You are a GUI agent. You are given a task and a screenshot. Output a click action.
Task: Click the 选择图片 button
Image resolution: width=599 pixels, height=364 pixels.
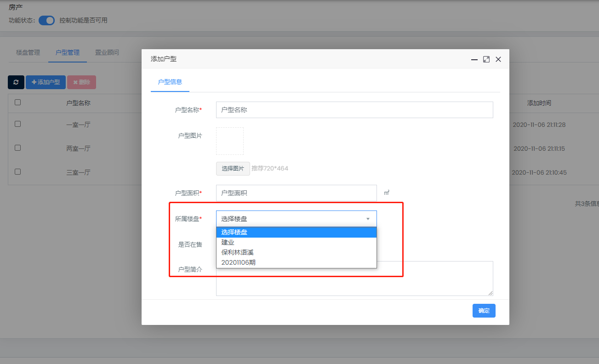233,169
